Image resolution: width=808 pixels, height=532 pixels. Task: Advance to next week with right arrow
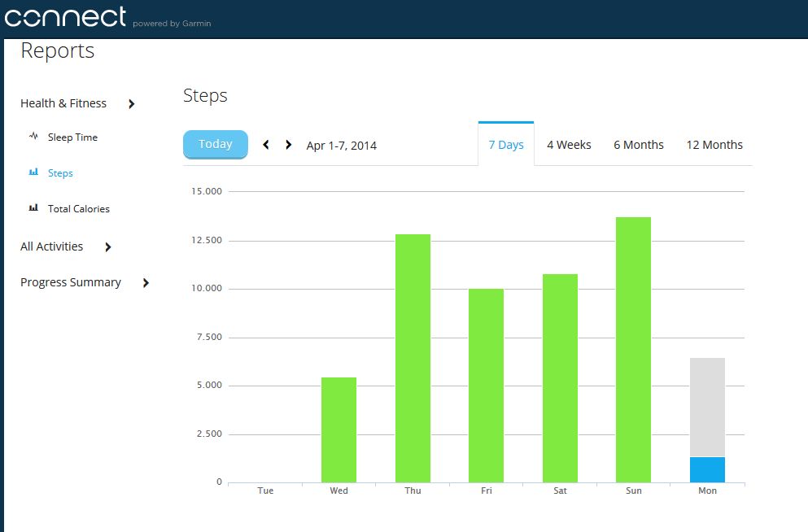coord(289,145)
